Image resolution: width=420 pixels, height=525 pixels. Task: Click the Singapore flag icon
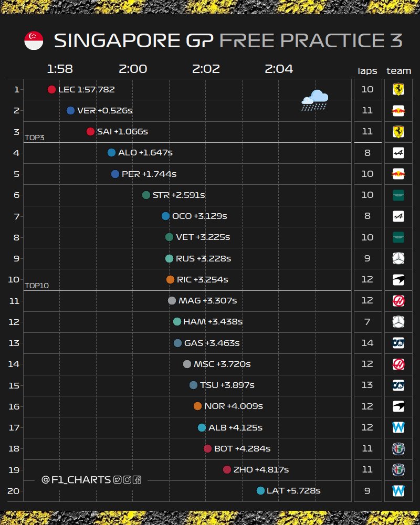(34, 40)
